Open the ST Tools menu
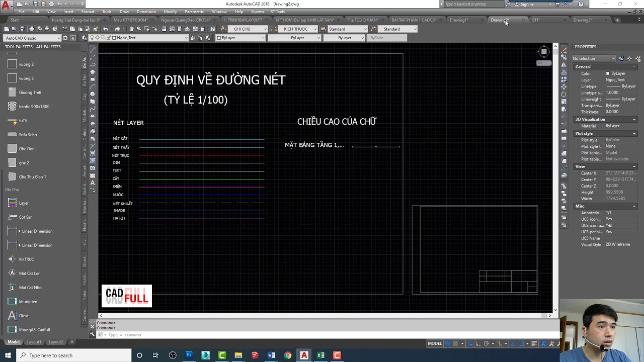This screenshot has width=644, height=362. (x=277, y=12)
